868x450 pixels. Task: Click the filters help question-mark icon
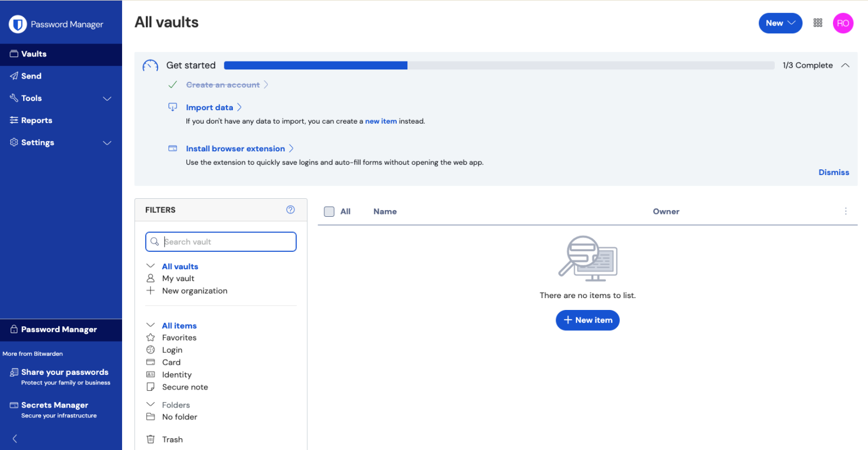(290, 209)
